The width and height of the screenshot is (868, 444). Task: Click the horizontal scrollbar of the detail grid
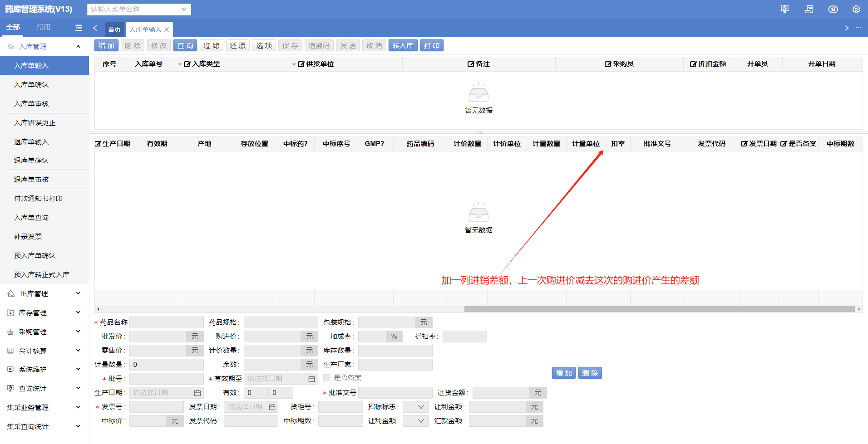pyautogui.click(x=660, y=309)
